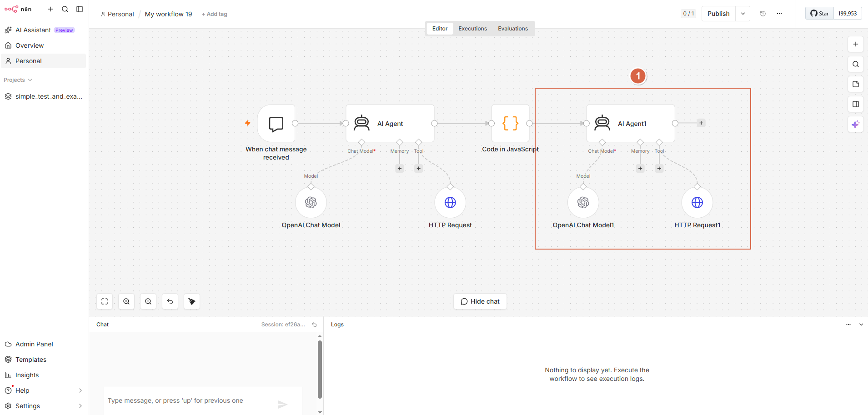Expand the Settings submenu
868x415 pixels.
80,406
